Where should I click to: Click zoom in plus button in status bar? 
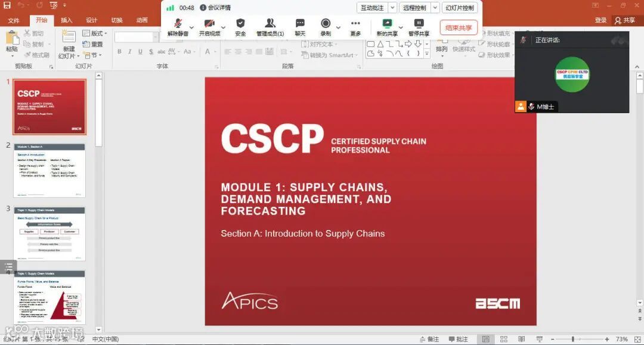tap(606, 339)
